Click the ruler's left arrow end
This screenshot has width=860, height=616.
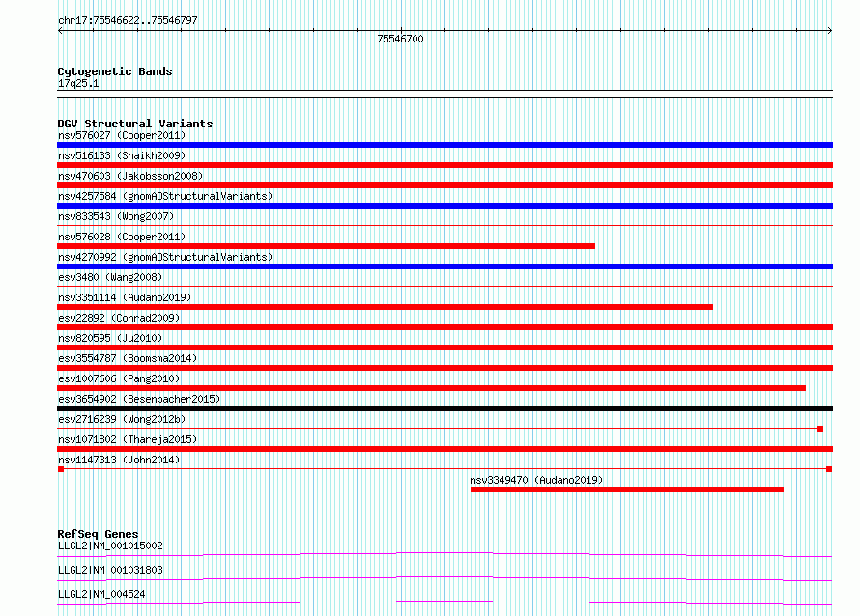60,31
